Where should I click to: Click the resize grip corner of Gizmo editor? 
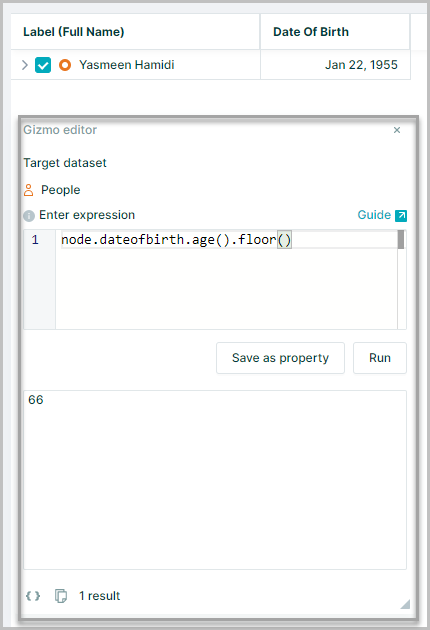405,604
